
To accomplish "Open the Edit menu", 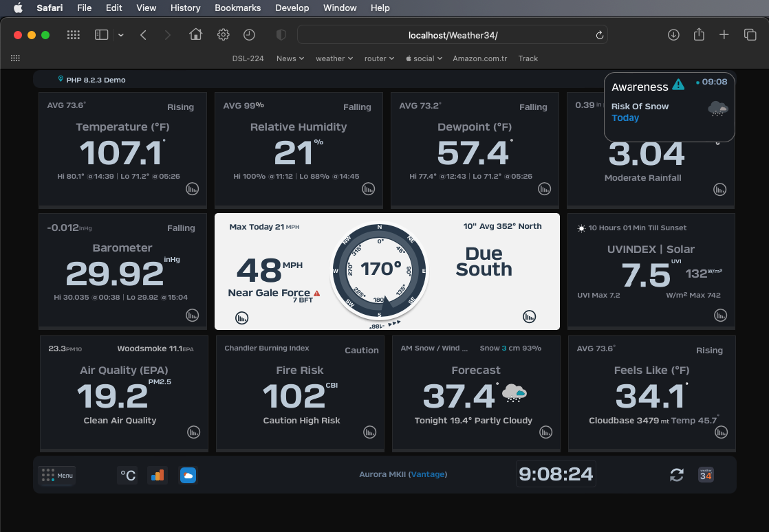I will point(113,8).
